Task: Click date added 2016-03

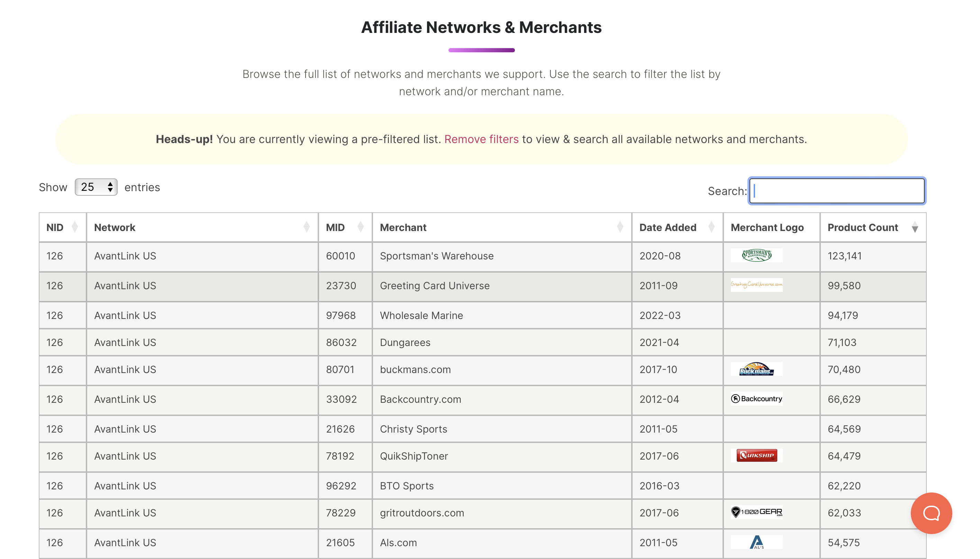Action: [659, 486]
